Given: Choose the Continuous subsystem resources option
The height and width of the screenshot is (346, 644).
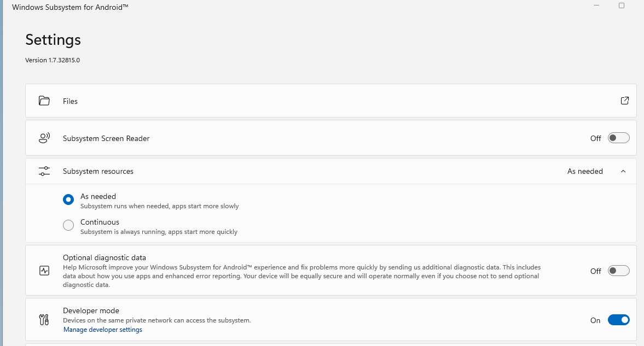Looking at the screenshot, I should [x=68, y=225].
